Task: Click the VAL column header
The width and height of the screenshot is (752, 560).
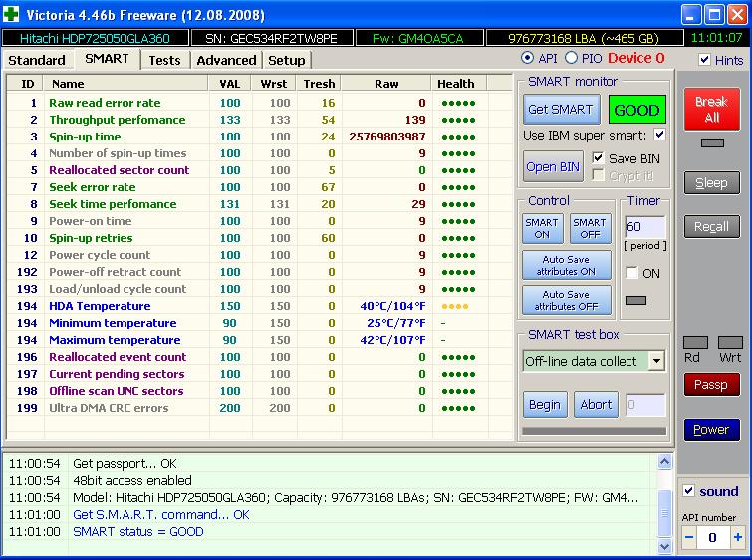Action: coord(230,84)
